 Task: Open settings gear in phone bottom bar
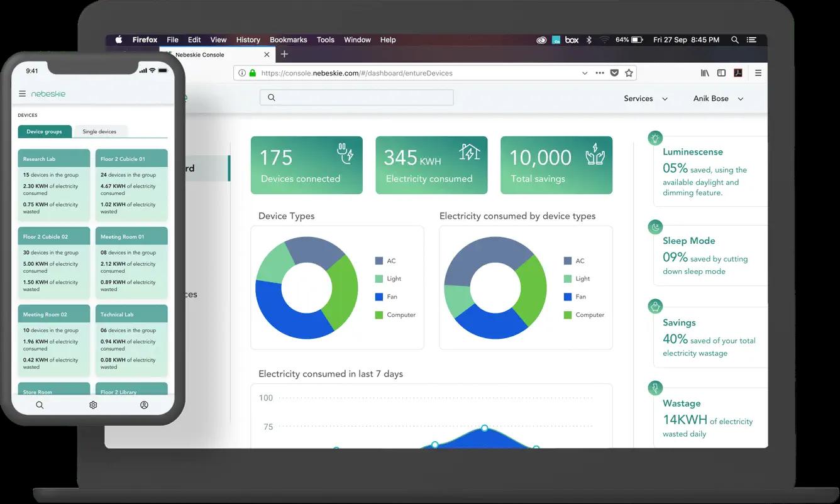tap(93, 405)
